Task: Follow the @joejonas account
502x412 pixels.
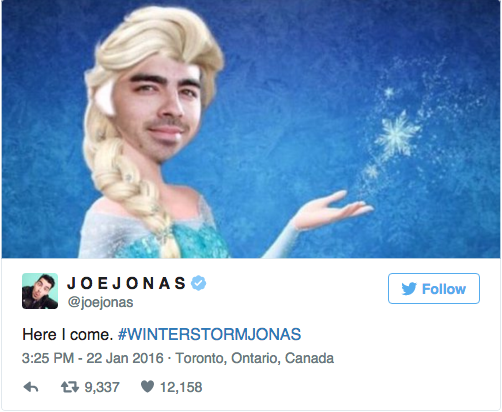Action: tap(434, 289)
